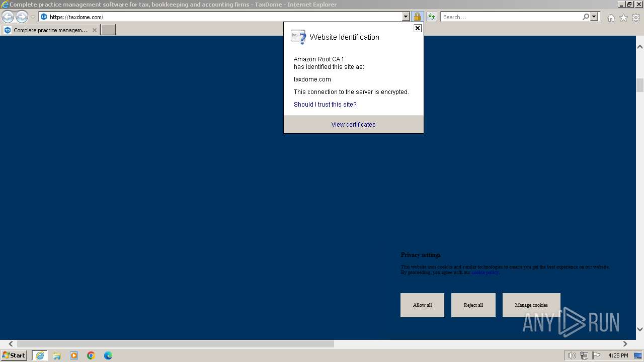Image resolution: width=644 pixels, height=362 pixels.
Task: Click the magnifier search icon
Action: point(586,17)
